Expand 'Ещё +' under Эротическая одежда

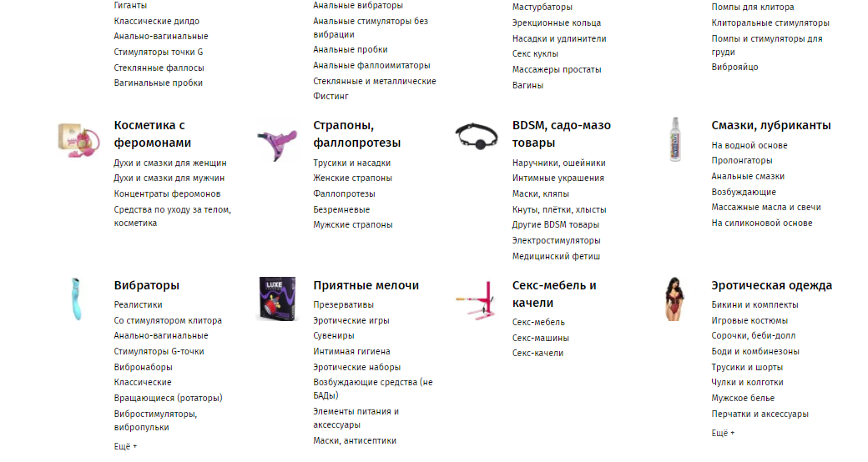[723, 433]
